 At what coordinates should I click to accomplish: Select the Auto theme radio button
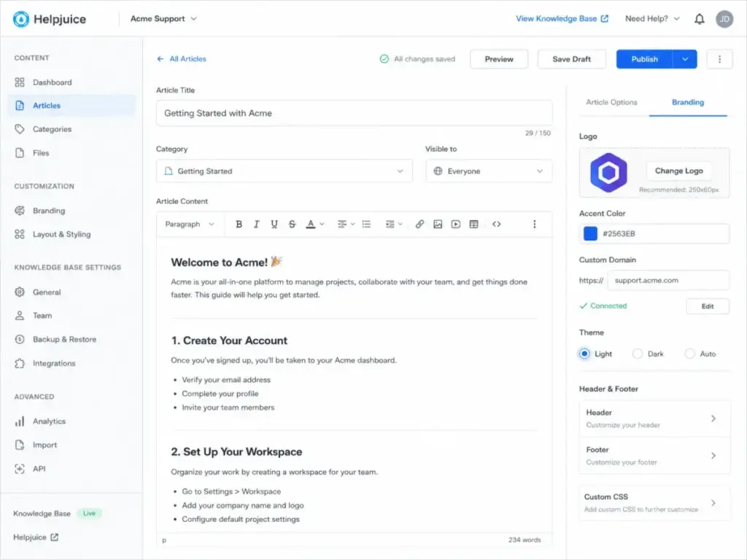689,354
